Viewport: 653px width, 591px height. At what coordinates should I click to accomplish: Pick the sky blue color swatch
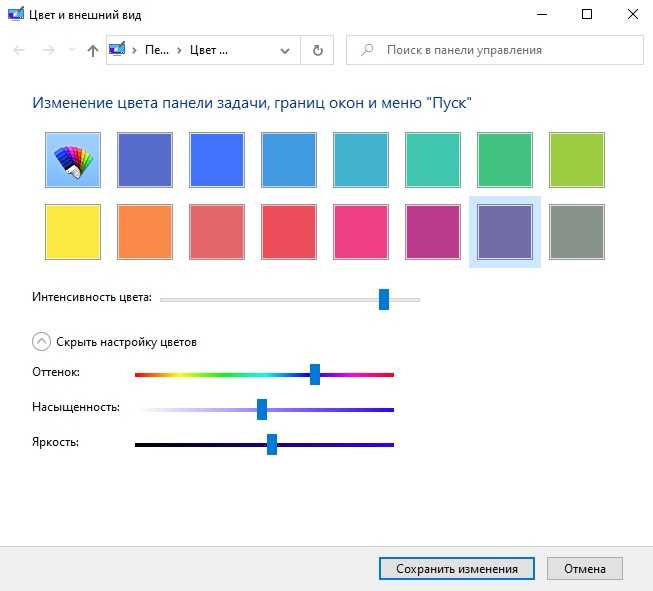pos(289,160)
